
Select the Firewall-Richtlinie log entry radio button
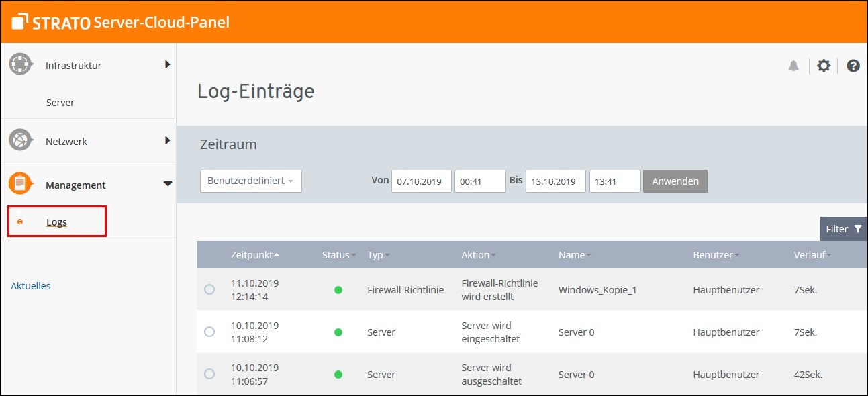(209, 289)
